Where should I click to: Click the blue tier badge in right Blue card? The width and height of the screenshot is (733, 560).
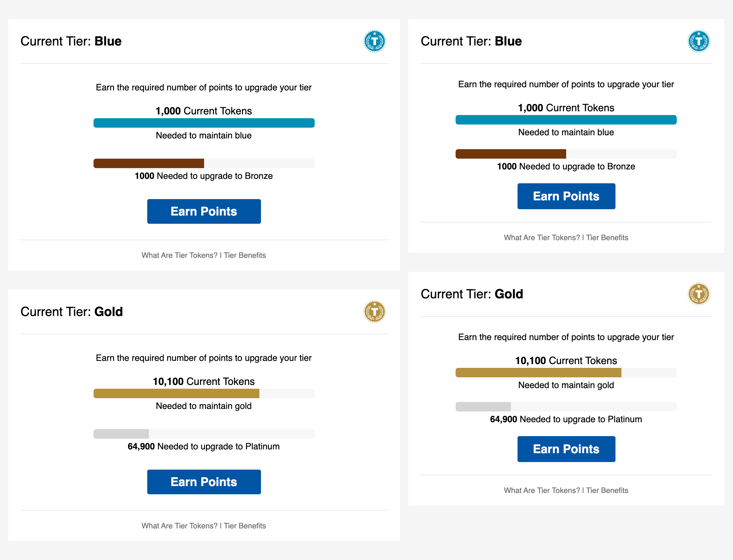(699, 41)
